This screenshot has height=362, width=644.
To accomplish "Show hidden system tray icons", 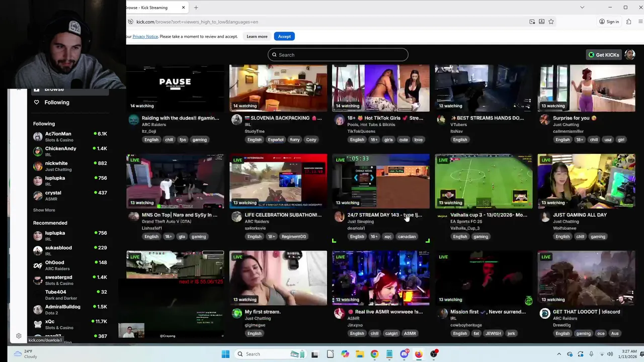I will (559, 354).
